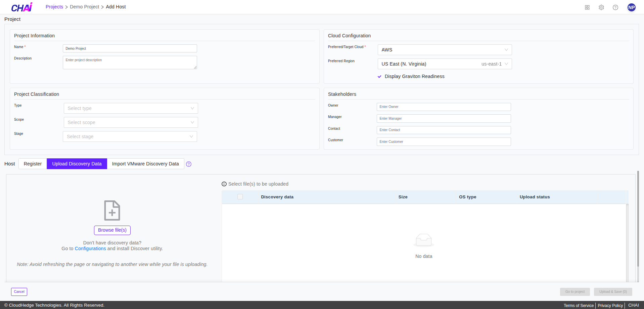Open the Select scope dropdown
The height and width of the screenshot is (309, 644).
(131, 122)
